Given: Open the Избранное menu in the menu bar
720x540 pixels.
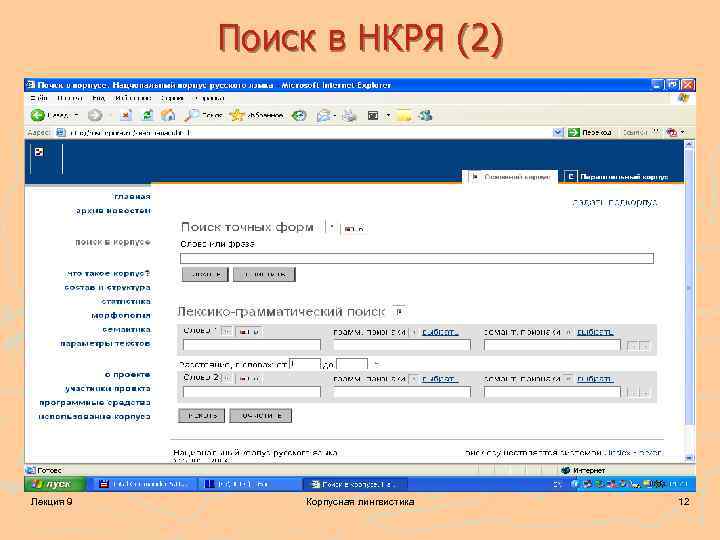Looking at the screenshot, I should click(x=133, y=98).
